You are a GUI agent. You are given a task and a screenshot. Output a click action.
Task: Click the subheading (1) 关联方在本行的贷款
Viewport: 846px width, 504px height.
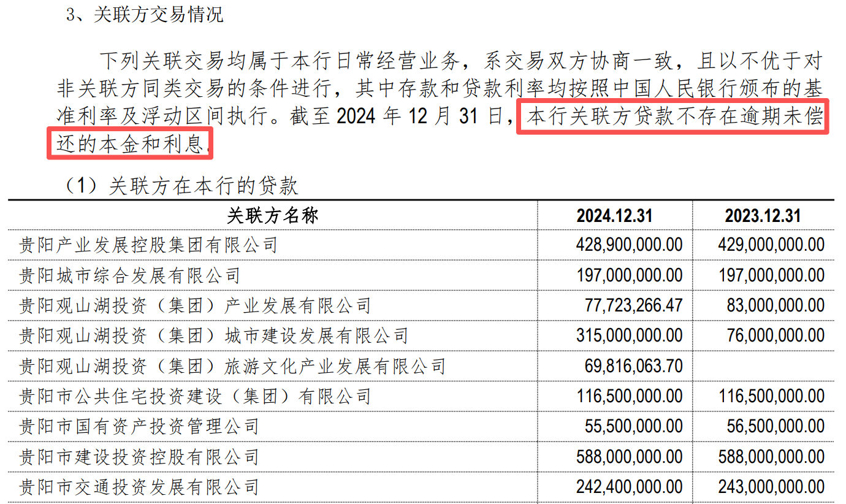click(x=181, y=186)
